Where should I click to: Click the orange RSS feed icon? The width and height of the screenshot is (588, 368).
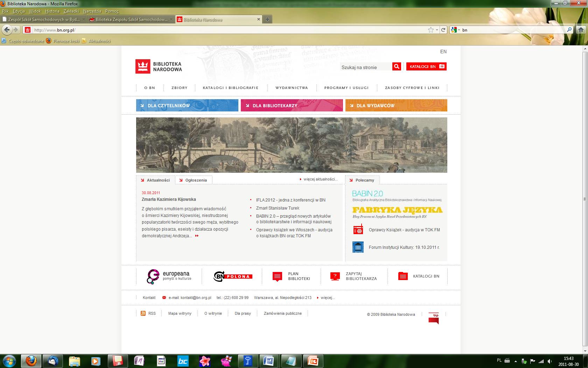[143, 313]
